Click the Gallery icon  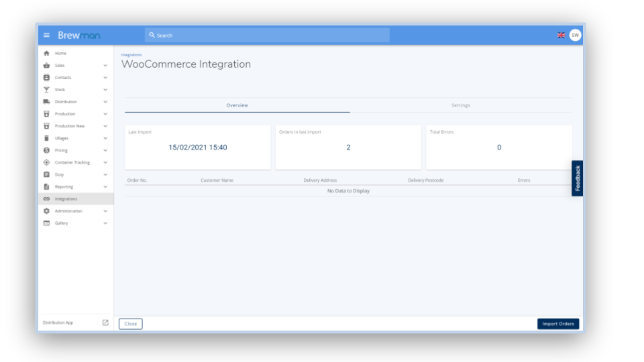[x=46, y=223]
